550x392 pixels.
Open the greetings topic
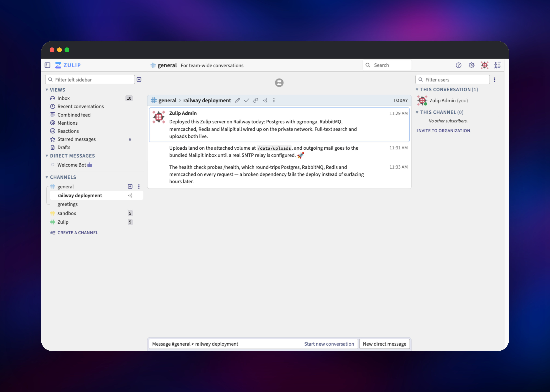point(68,205)
